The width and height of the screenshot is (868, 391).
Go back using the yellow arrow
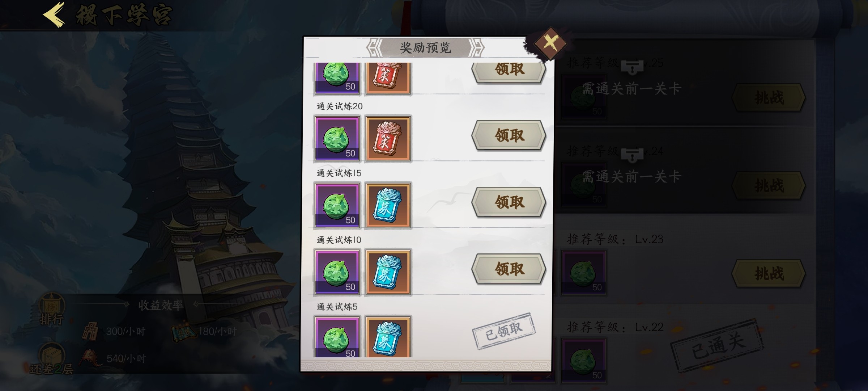pyautogui.click(x=54, y=14)
